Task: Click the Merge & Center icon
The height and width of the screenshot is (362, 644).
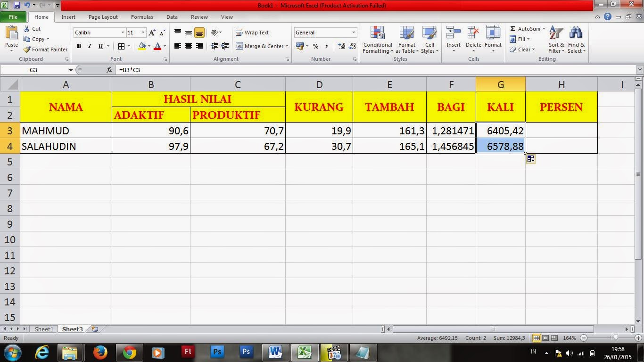Action: click(261, 46)
